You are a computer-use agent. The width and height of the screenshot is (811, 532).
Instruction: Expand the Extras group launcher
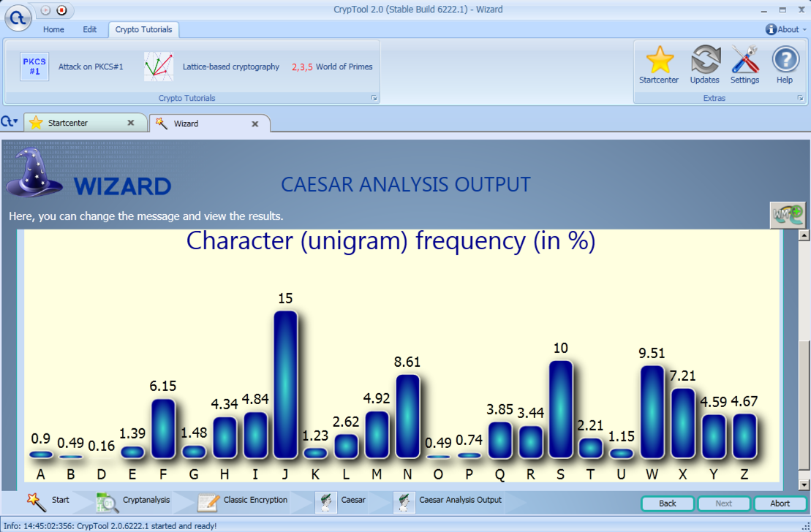800,98
